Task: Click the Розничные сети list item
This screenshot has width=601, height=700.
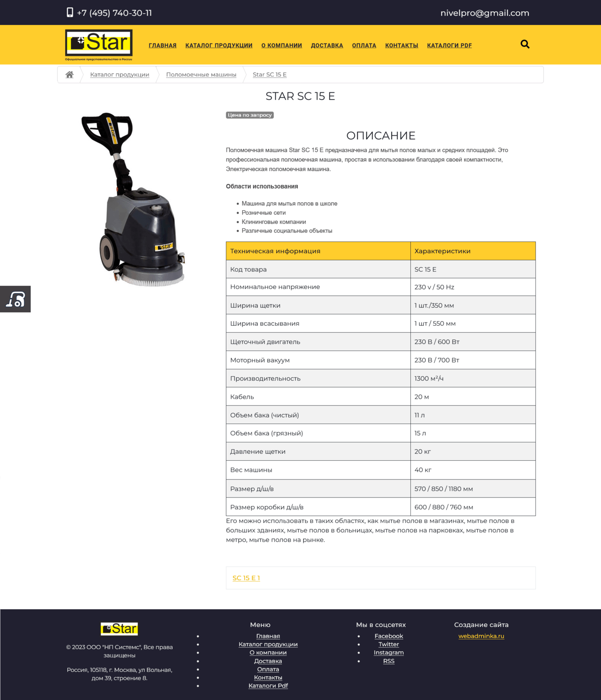Action: tap(264, 213)
